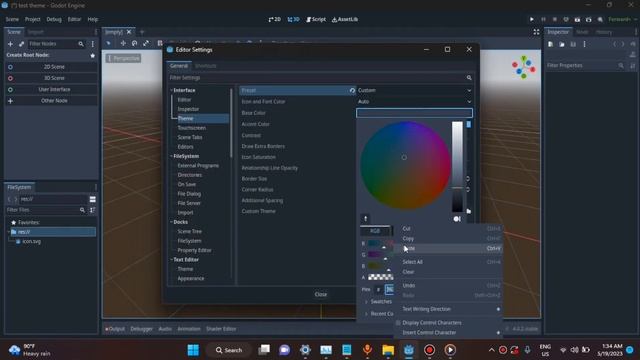The width and height of the screenshot is (640, 360).
Task: Toggle the FileSystem split mode icon
Action: 93,199
